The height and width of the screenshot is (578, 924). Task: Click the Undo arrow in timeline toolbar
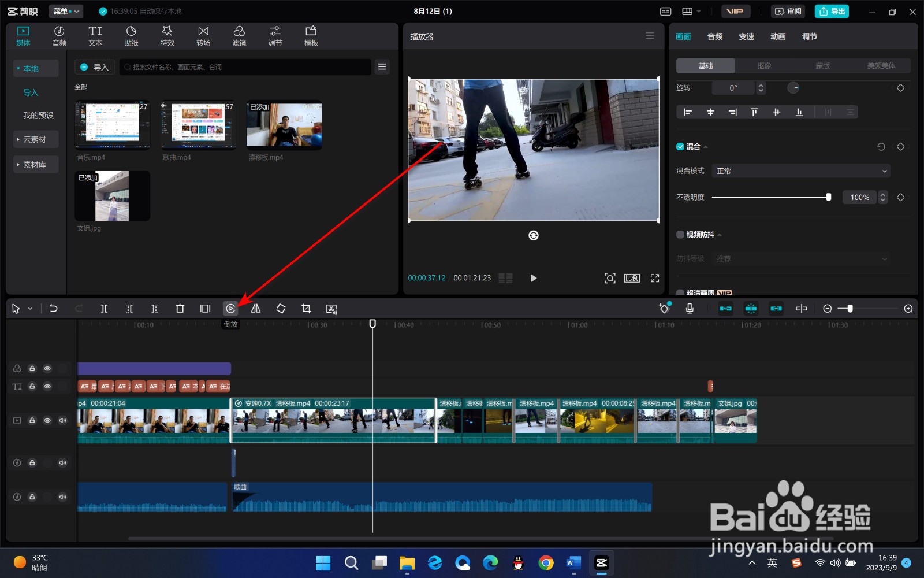pyautogui.click(x=54, y=309)
